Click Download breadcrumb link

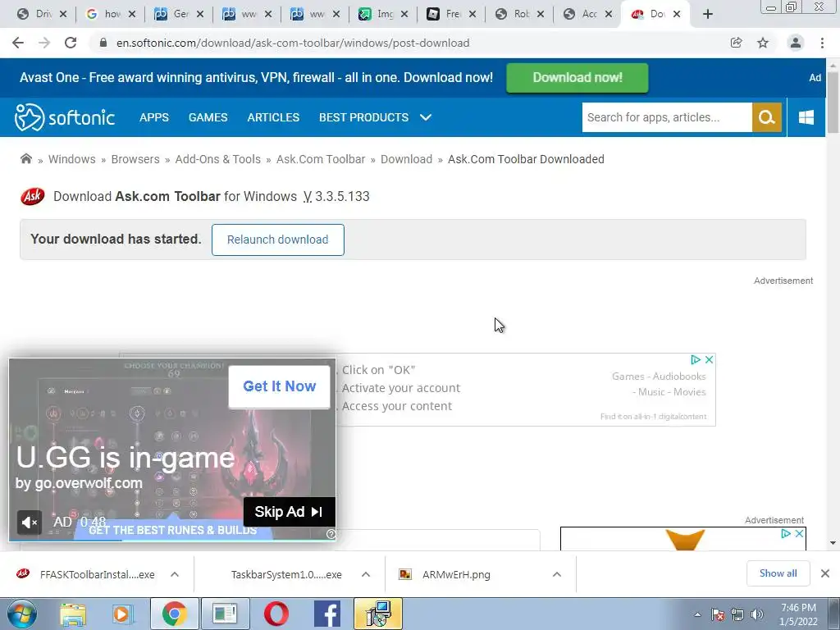406,159
